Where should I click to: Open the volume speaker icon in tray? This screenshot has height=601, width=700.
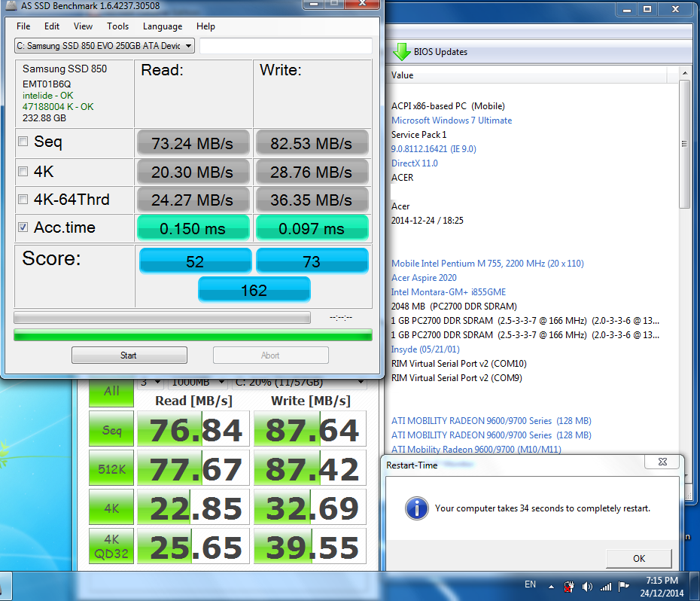pyautogui.click(x=587, y=586)
